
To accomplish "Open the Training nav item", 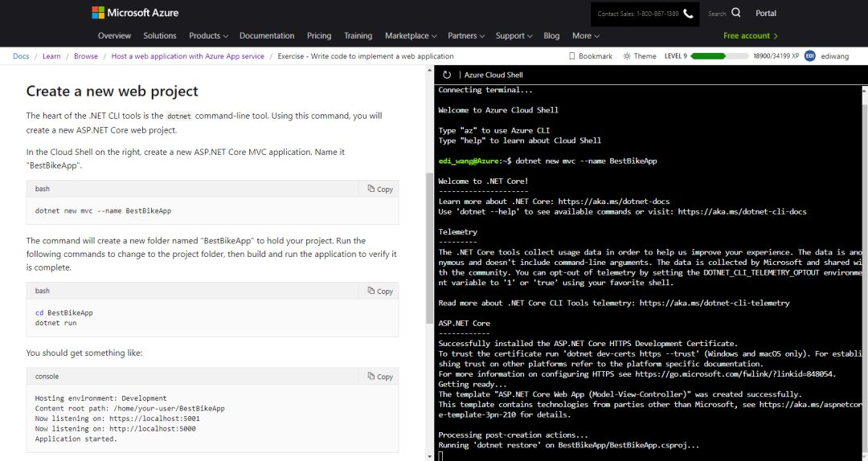I will coord(358,35).
